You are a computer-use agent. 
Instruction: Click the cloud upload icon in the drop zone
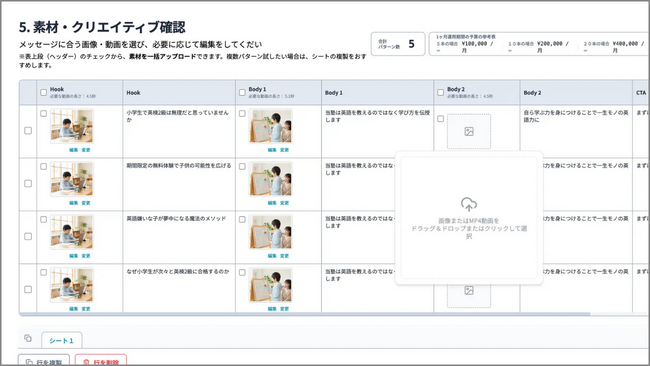pyautogui.click(x=469, y=204)
